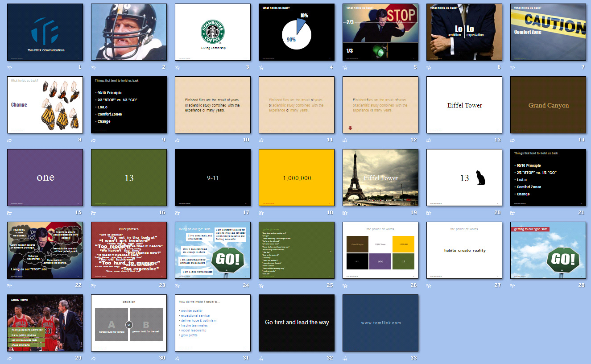Click the star icon under the 13 cat slide

429,213
